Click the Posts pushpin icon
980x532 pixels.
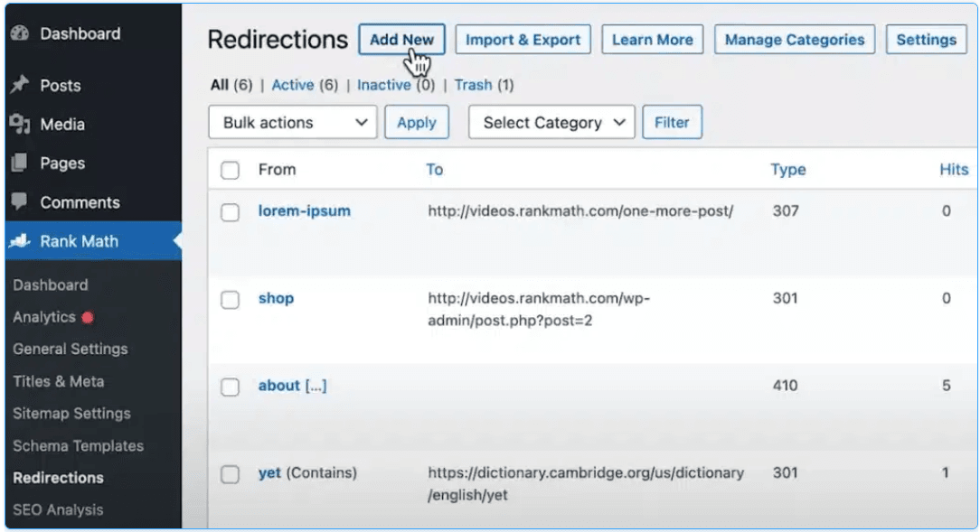click(x=20, y=84)
